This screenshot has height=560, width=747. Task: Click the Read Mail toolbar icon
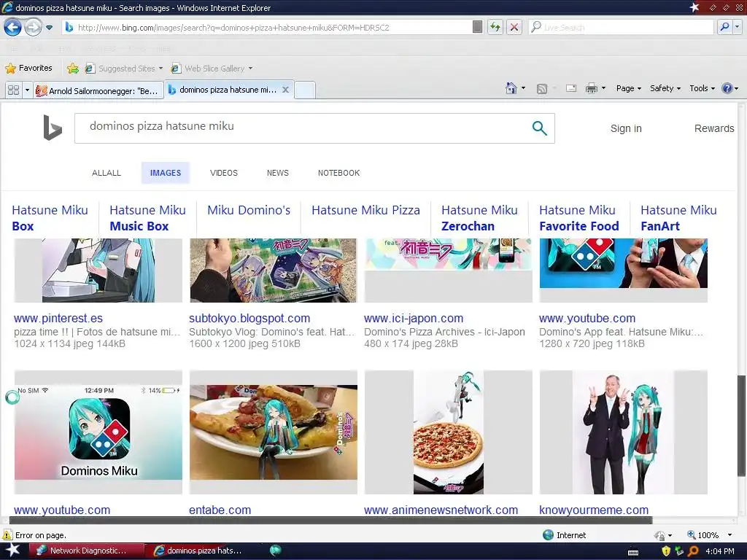click(571, 88)
